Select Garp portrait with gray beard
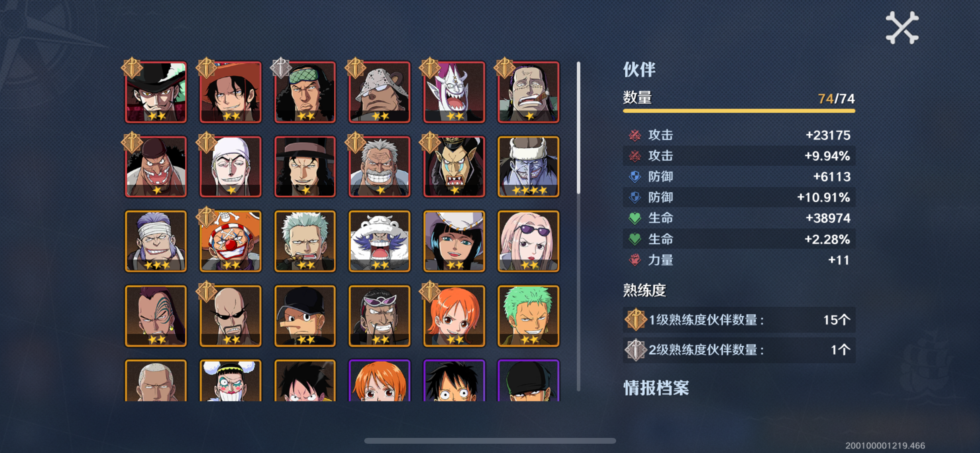 379,166
